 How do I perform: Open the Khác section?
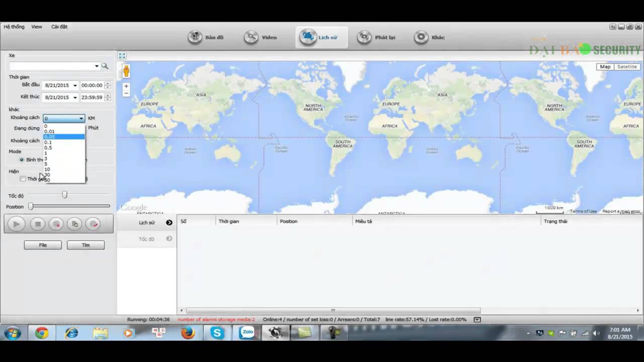point(430,37)
